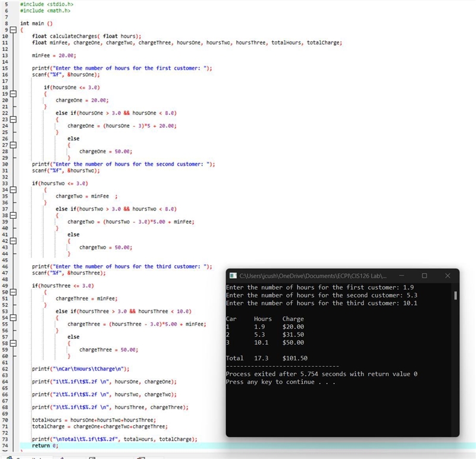
Task: Collapse the fold marker at line 54
Action: [13, 317]
